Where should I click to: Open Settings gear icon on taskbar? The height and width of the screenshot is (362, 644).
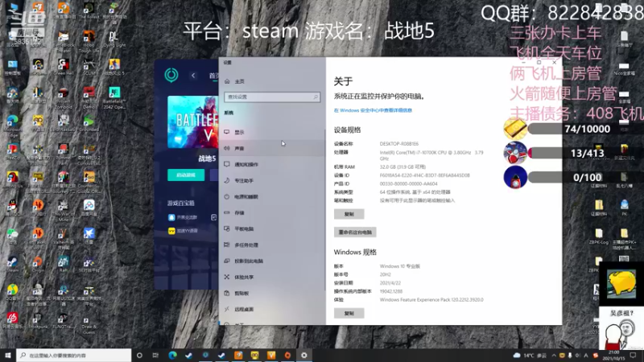pyautogui.click(x=304, y=355)
